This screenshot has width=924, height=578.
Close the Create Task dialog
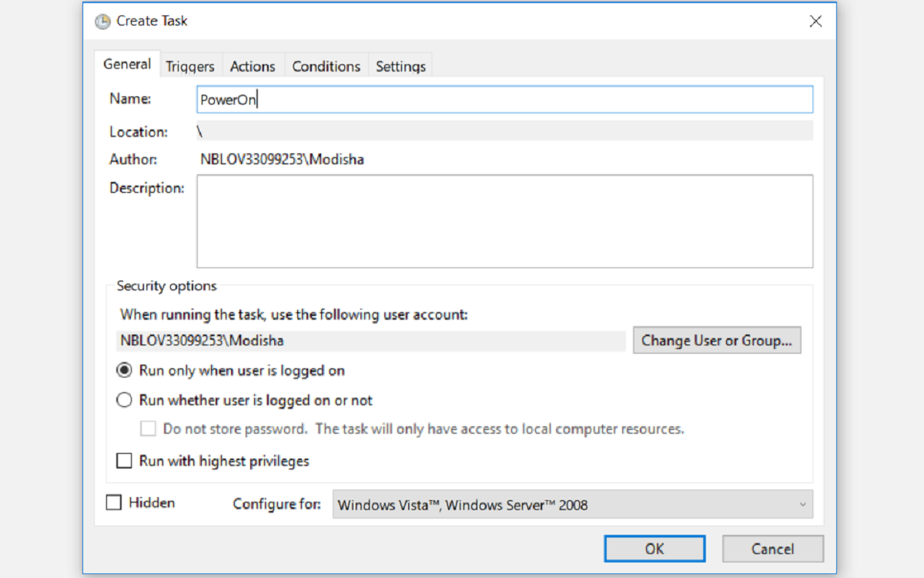(x=815, y=22)
